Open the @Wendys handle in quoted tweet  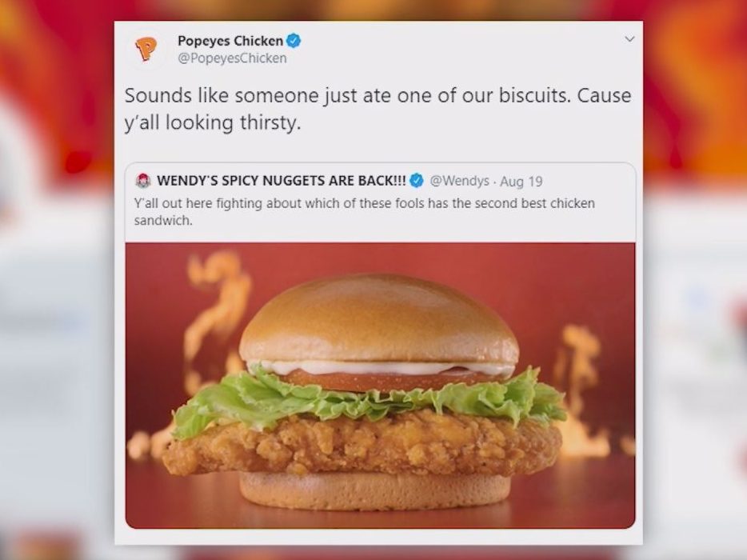point(460,181)
